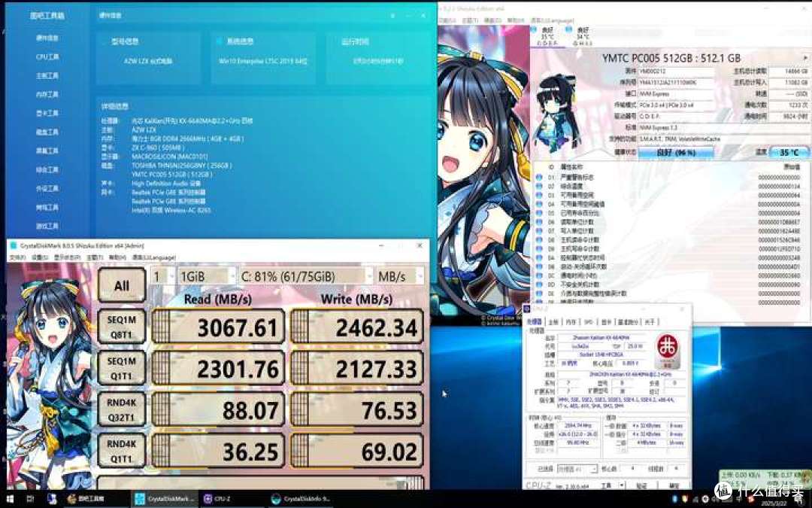Start the SEQ1M Q1T1 test
Screen dimensions: 812x508
(x=122, y=368)
